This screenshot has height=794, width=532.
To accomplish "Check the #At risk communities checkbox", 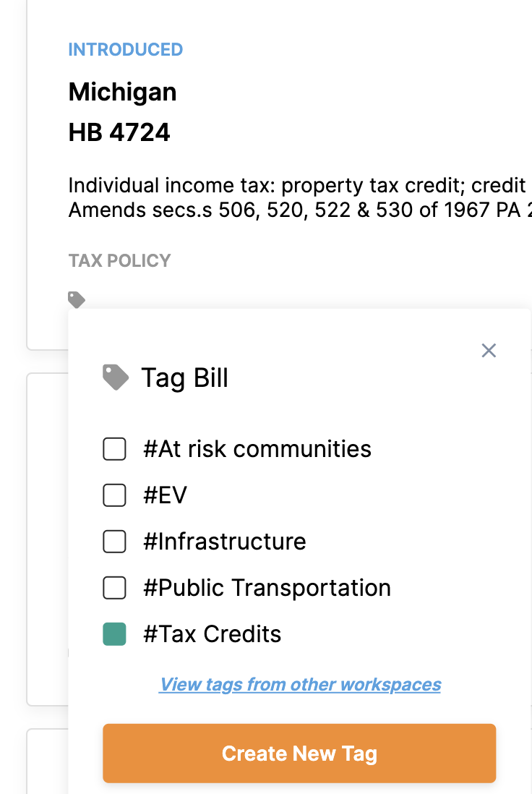I will point(114,449).
